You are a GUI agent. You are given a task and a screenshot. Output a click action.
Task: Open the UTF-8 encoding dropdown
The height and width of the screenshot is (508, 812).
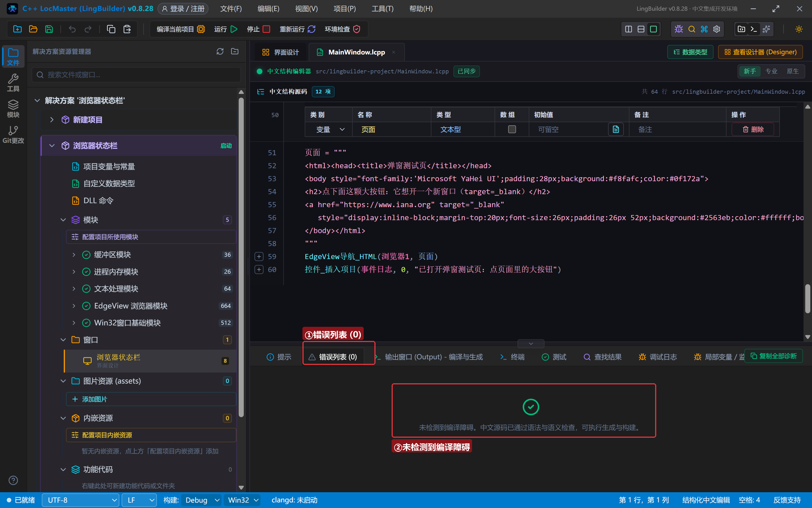coord(81,500)
